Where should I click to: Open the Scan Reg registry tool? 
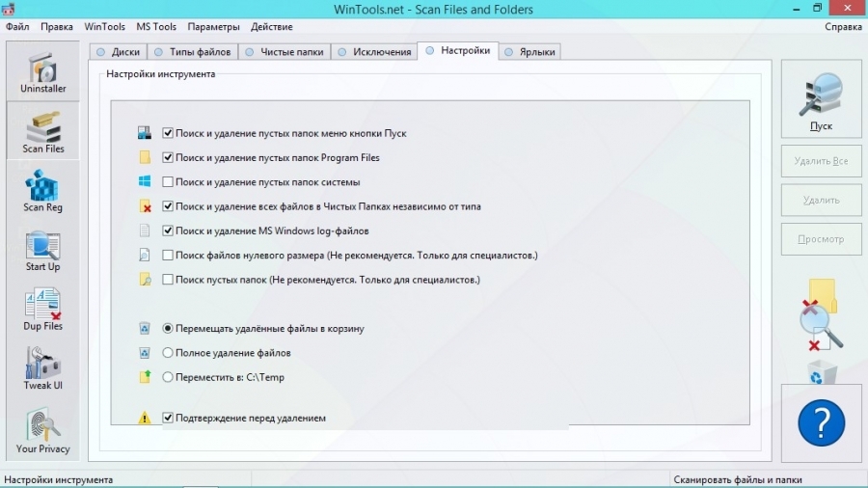[x=42, y=191]
